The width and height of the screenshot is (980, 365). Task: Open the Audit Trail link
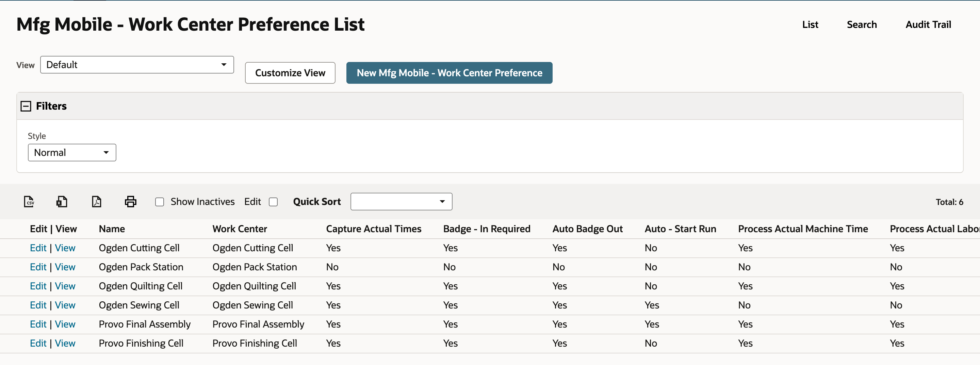pyautogui.click(x=928, y=25)
